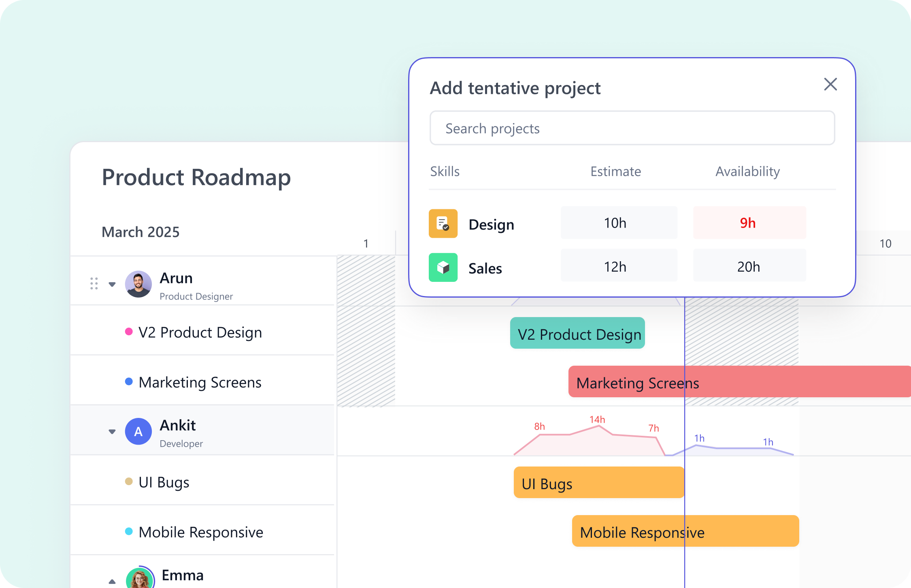Expand Emma's row with the arrow
Viewport: 911px width, 588px height.
coord(112,582)
